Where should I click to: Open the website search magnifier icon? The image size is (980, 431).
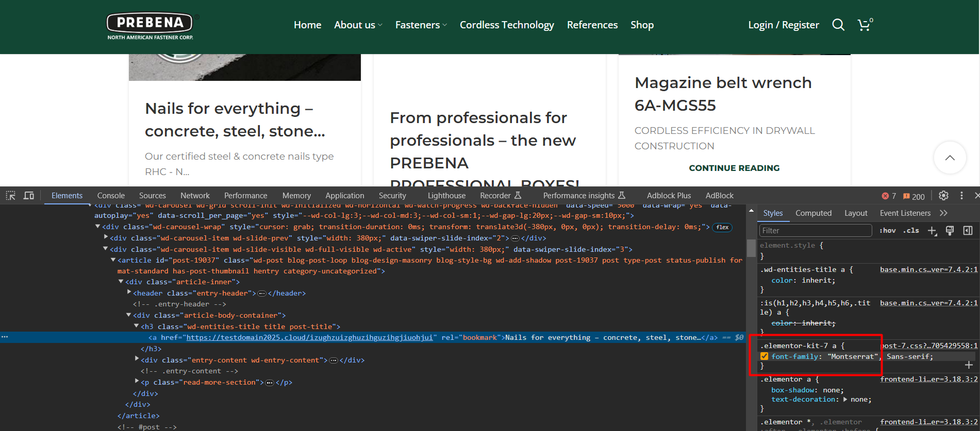click(x=838, y=25)
